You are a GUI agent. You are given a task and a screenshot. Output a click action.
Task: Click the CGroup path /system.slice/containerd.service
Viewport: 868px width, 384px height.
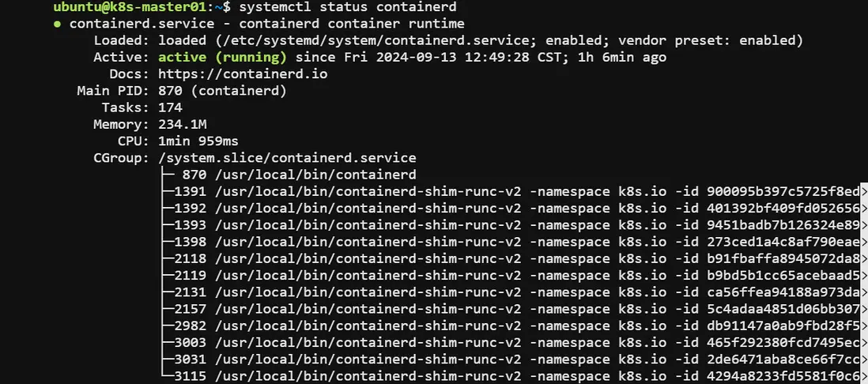click(x=287, y=158)
